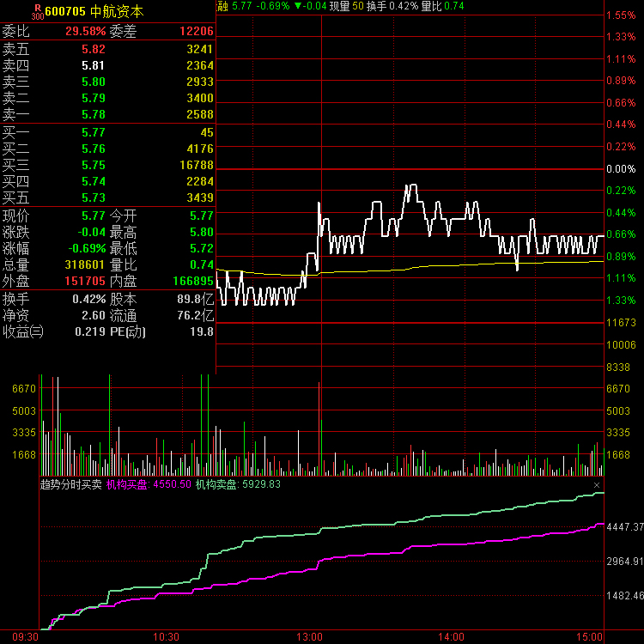Select the 卖二 ask price 5.79

click(x=94, y=98)
